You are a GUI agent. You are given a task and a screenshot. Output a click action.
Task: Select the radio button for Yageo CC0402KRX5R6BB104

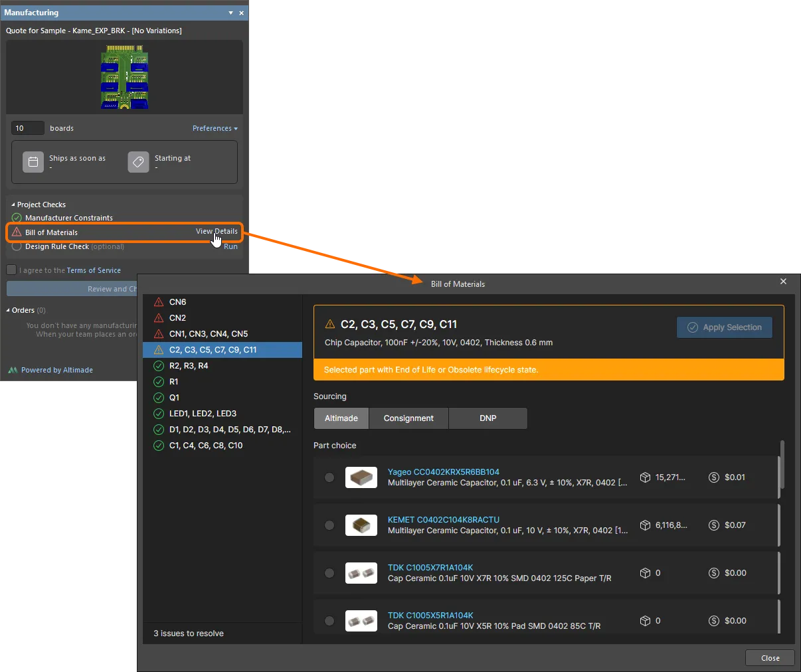coord(329,477)
